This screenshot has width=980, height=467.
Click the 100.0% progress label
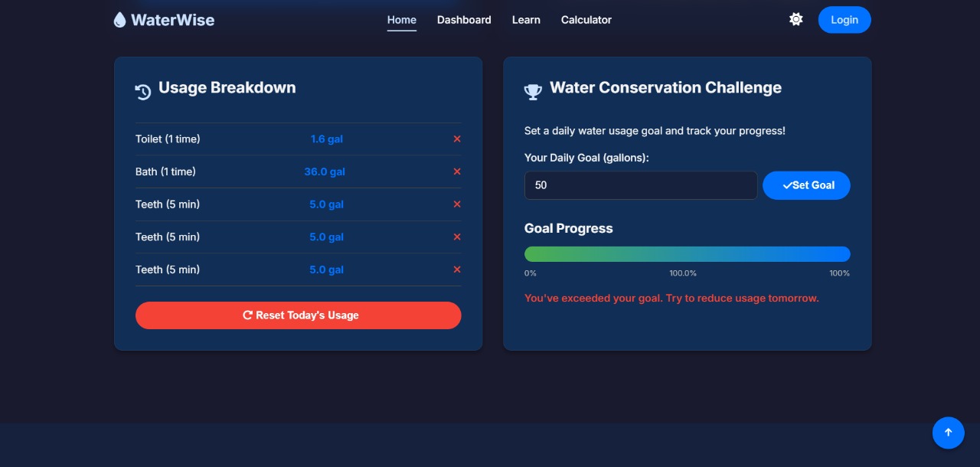pyautogui.click(x=683, y=273)
